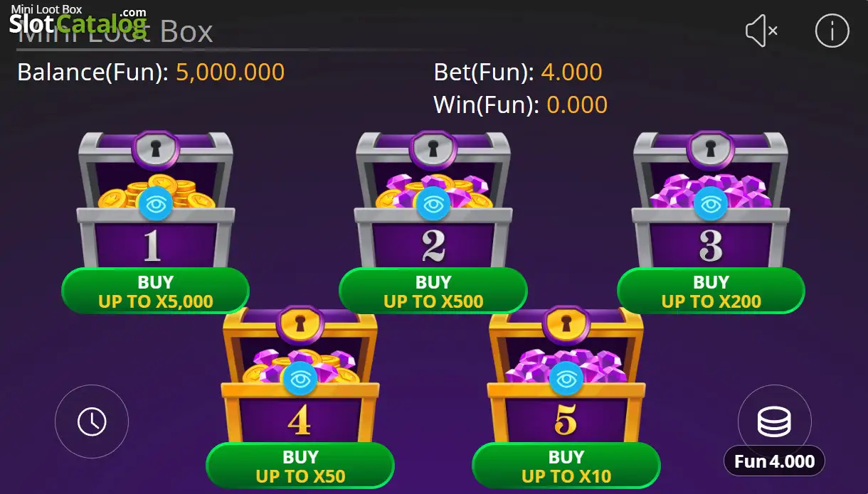
Task: Open the history clock icon
Action: click(x=92, y=421)
